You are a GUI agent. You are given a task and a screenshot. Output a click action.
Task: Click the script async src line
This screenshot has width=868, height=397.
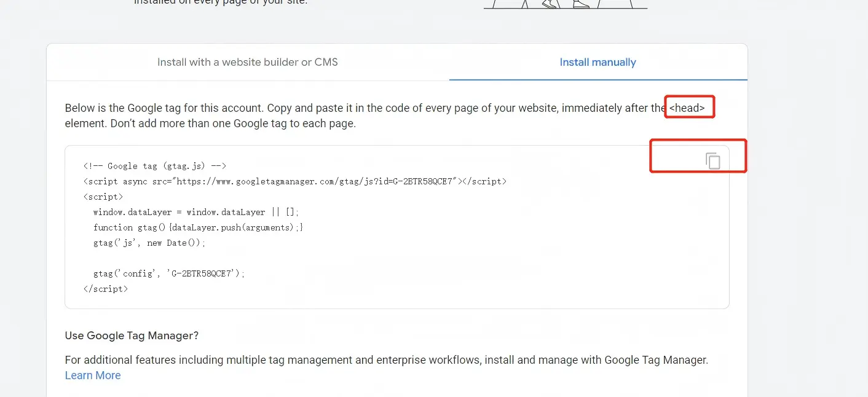coord(295,181)
